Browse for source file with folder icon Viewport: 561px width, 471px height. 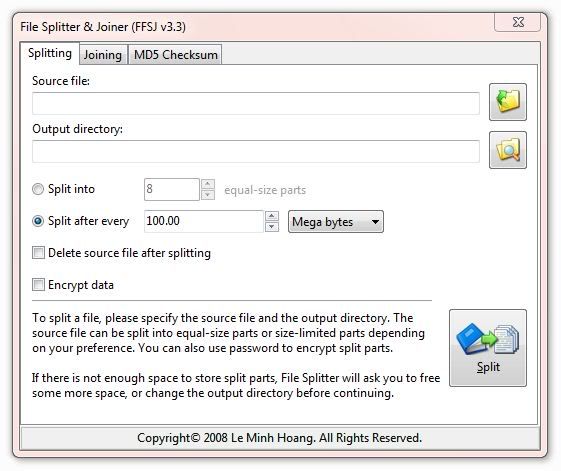(x=507, y=102)
